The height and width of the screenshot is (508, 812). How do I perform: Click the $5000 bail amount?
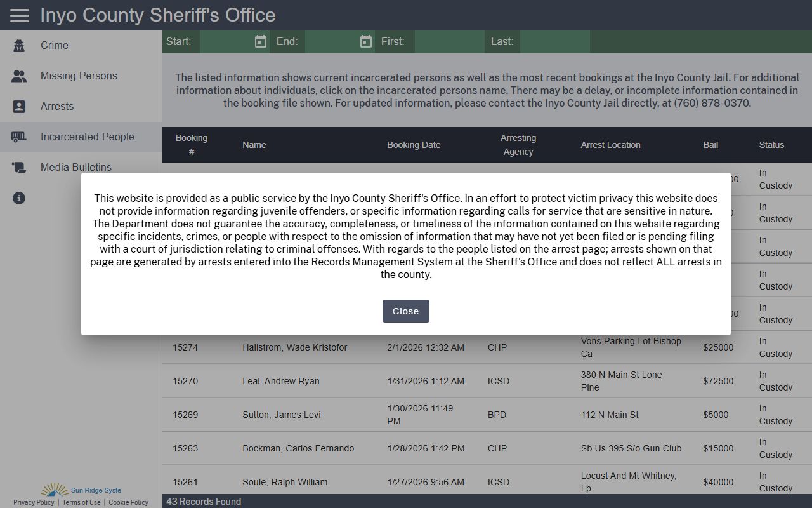[x=716, y=415]
